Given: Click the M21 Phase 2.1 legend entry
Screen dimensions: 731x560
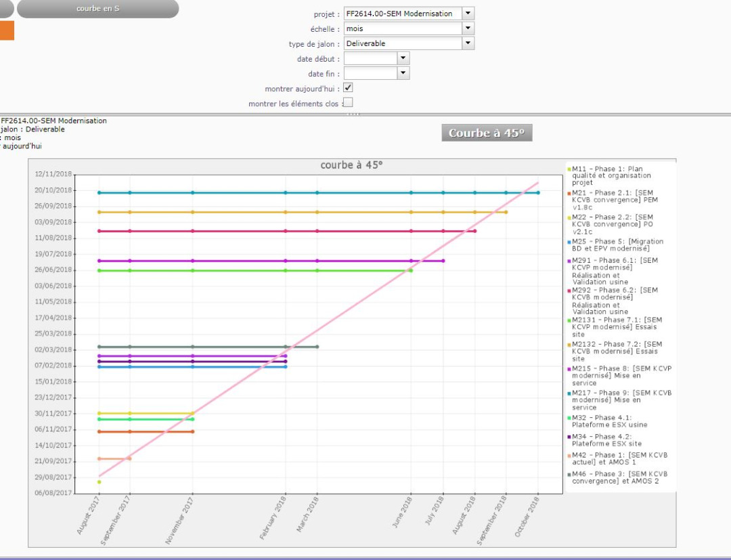Looking at the screenshot, I should coord(614,200).
